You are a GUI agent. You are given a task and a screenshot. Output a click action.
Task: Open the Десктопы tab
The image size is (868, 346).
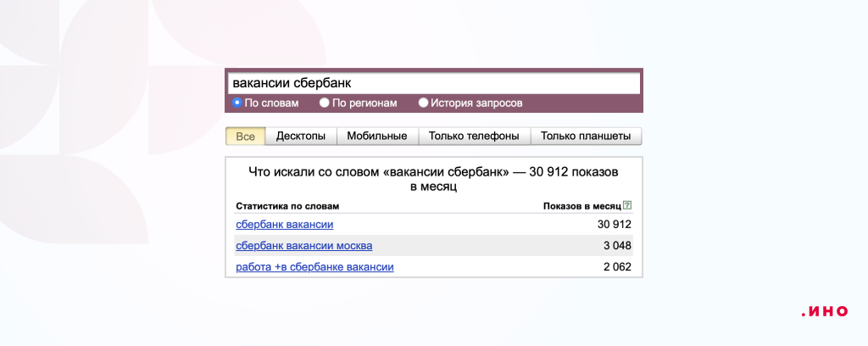click(x=301, y=136)
